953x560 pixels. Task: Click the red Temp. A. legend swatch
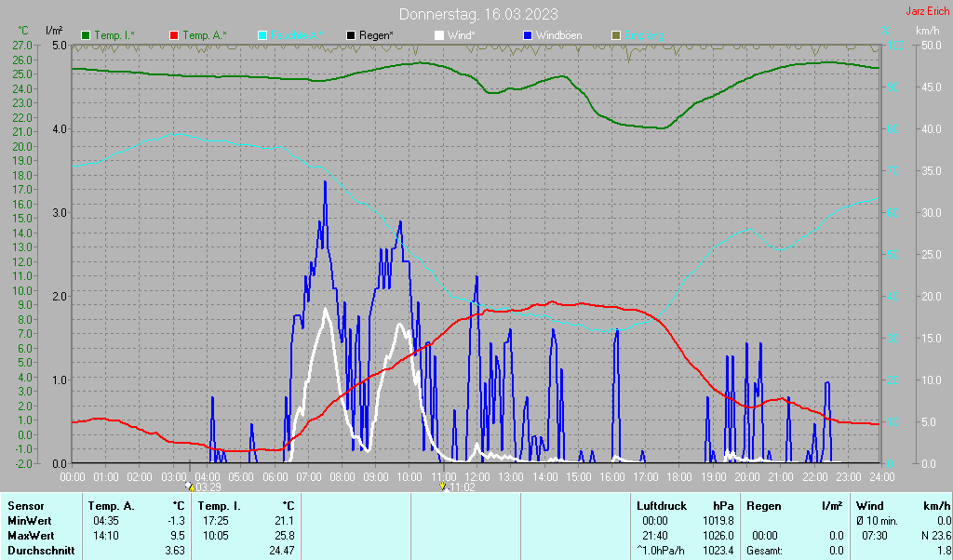pyautogui.click(x=174, y=35)
